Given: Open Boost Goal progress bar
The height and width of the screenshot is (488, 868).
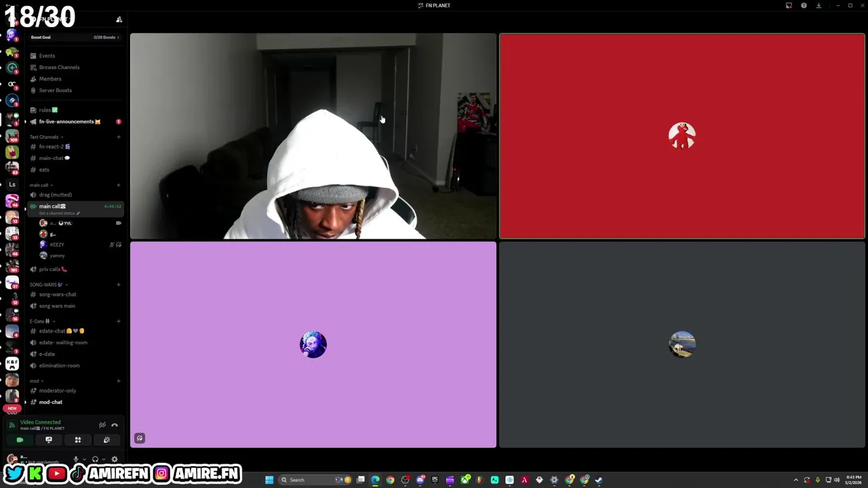Looking at the screenshot, I should pyautogui.click(x=75, y=37).
